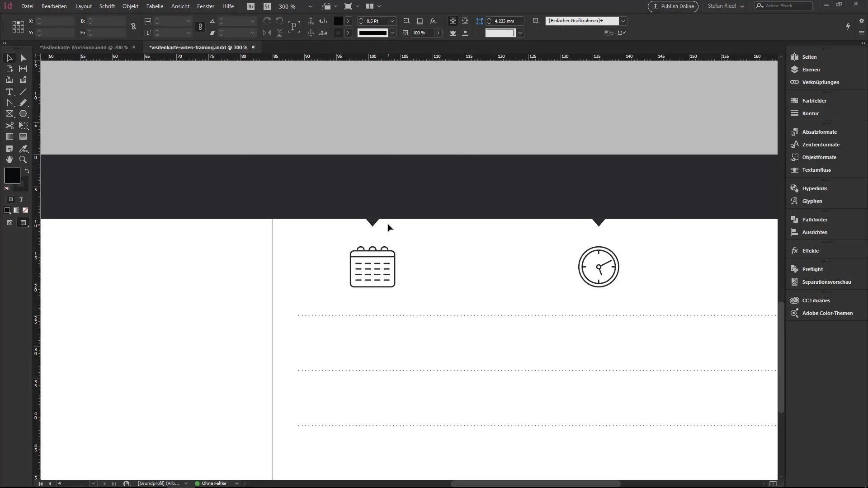Select the Free Transform tool
The image size is (868, 488).
(23, 126)
